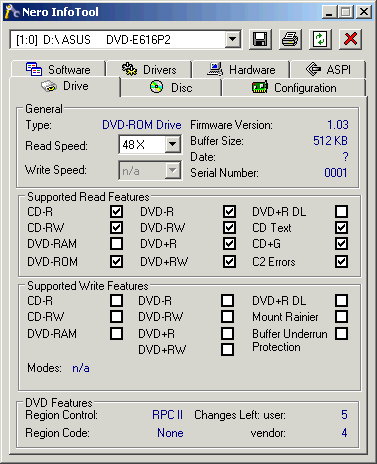Switch to the ASPI tab
Viewport: 377px width, 464px height.
pos(328,69)
